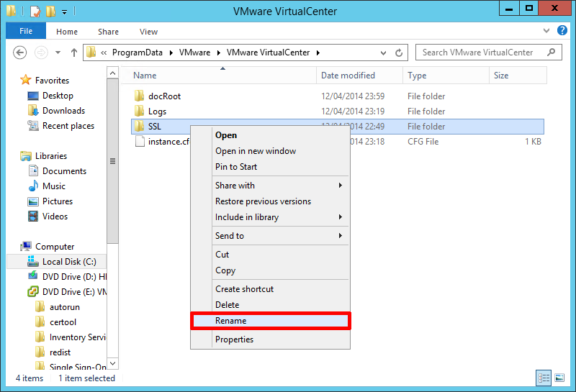The width and height of the screenshot is (576, 392).
Task: Select the docRoot folder icon
Action: point(139,96)
